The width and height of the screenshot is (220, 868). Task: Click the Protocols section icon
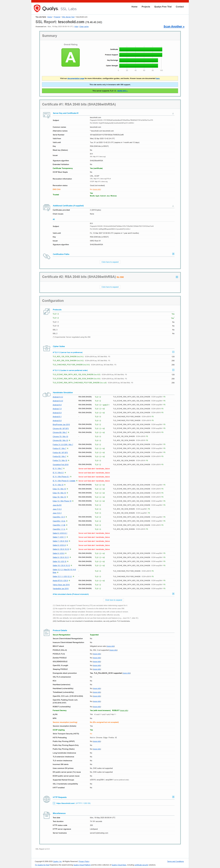tap(47, 312)
